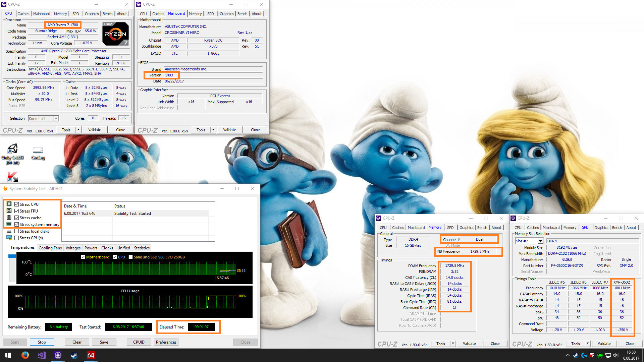This screenshot has width=644, height=362.
Task: Open the Coding desktop shortcut
Action: point(38,153)
